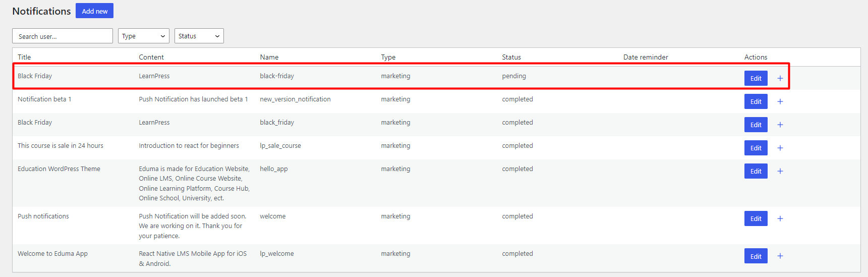Viewport: 868px width, 277px height.
Task: Open the Status filter dropdown
Action: pyautogui.click(x=199, y=36)
